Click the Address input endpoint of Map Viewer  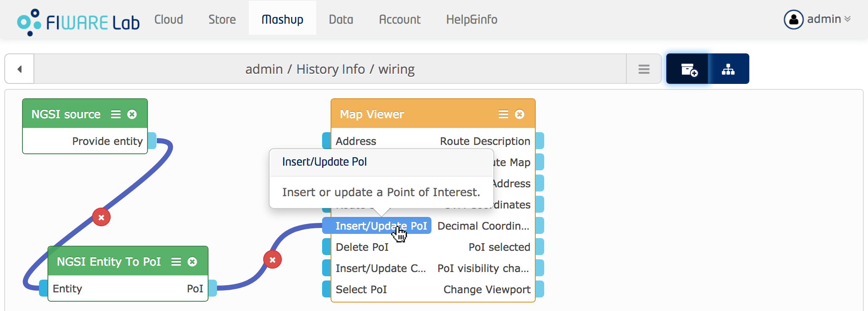coord(356,141)
